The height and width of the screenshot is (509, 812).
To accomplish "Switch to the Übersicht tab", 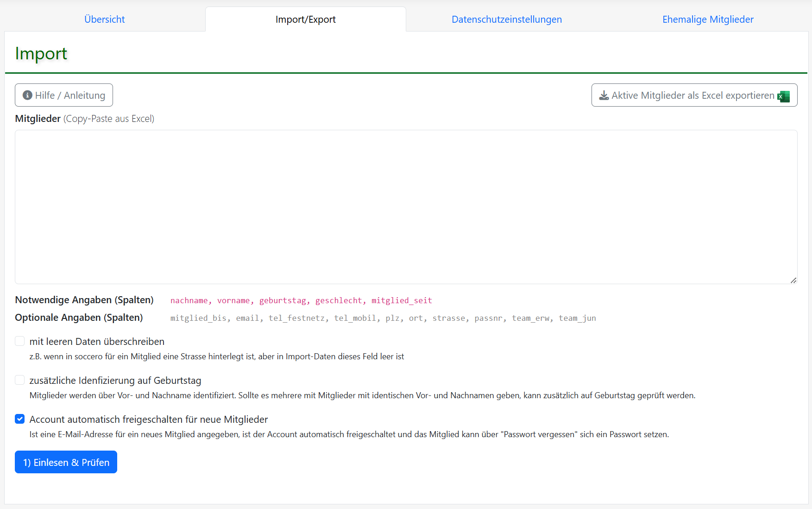I will pyautogui.click(x=105, y=19).
